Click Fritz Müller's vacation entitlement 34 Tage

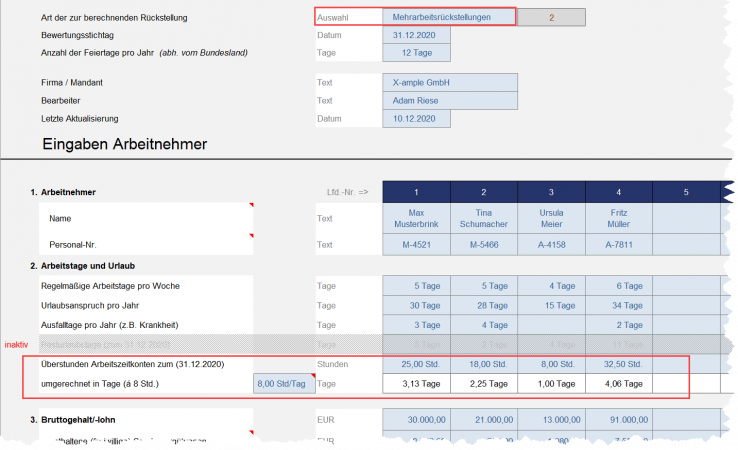[619, 305]
